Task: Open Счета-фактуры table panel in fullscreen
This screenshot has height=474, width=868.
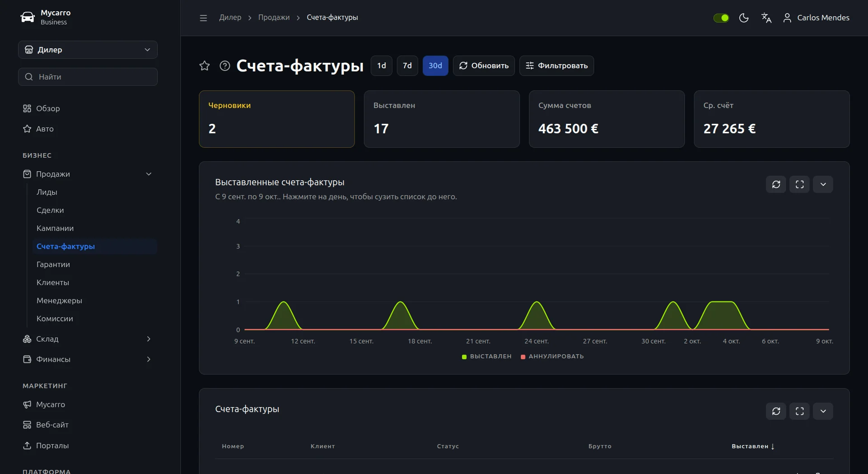Action: 799,411
